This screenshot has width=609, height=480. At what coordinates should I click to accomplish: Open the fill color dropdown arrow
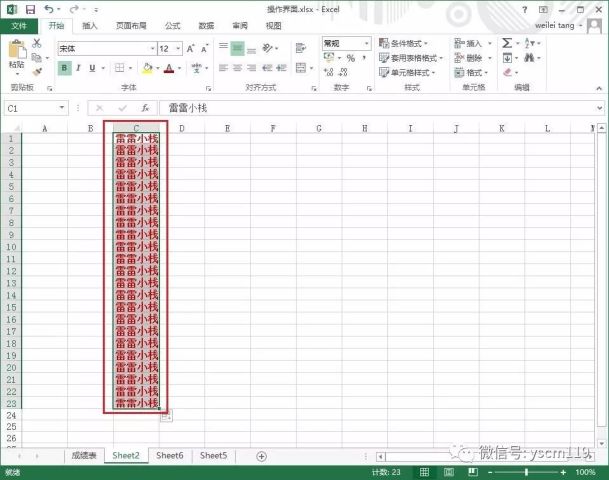click(158, 68)
